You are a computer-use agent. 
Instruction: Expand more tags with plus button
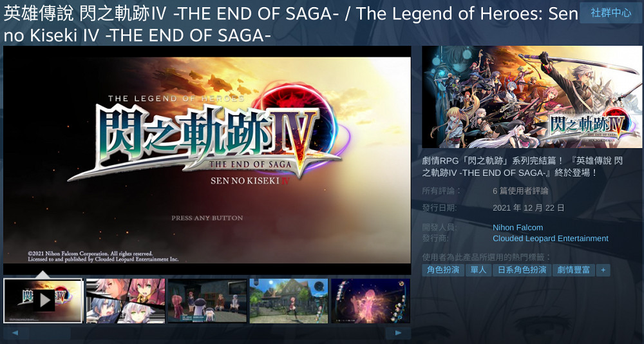coord(603,270)
